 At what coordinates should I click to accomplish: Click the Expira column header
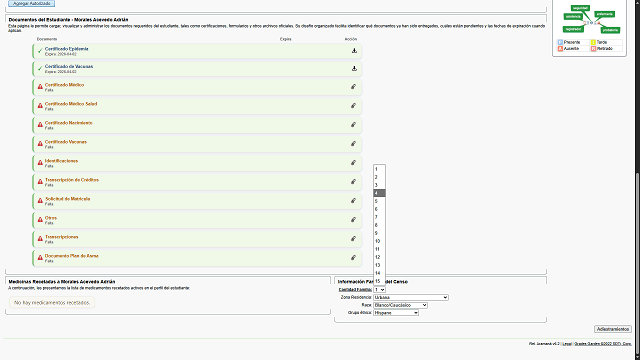[x=285, y=39]
